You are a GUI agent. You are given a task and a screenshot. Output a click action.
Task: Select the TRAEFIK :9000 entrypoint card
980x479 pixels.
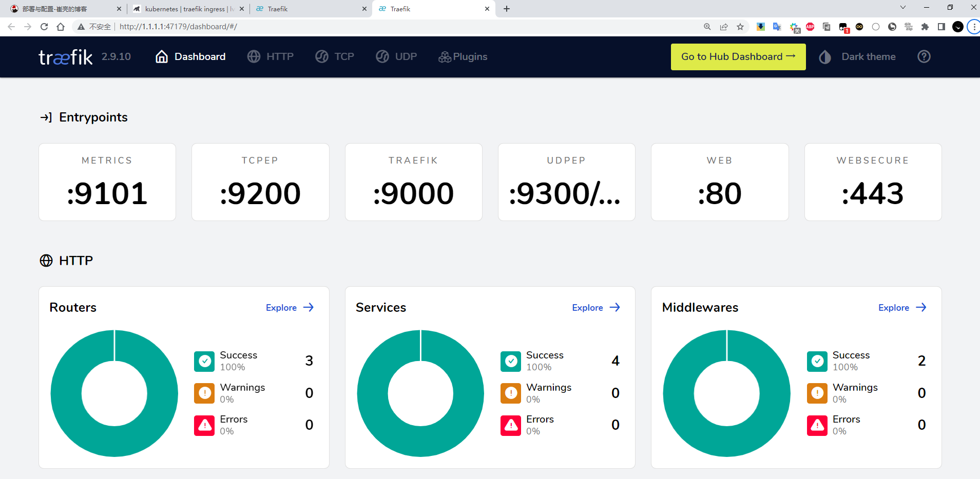point(414,182)
